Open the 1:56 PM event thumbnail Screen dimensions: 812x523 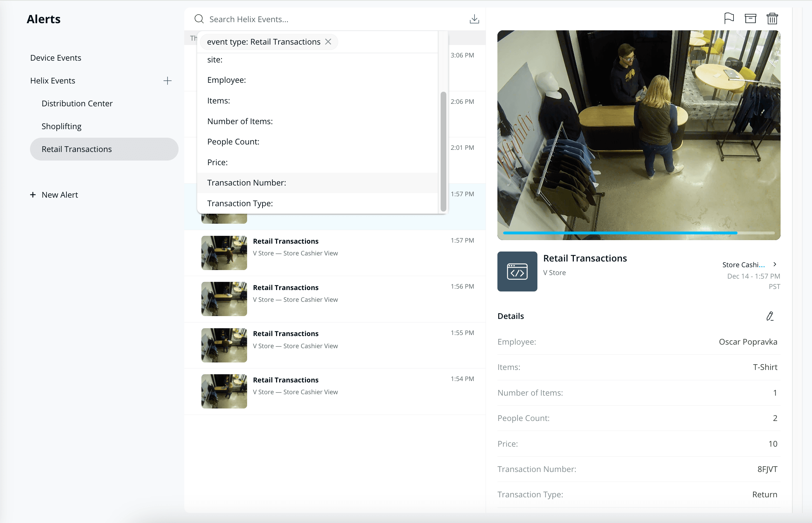(224, 299)
